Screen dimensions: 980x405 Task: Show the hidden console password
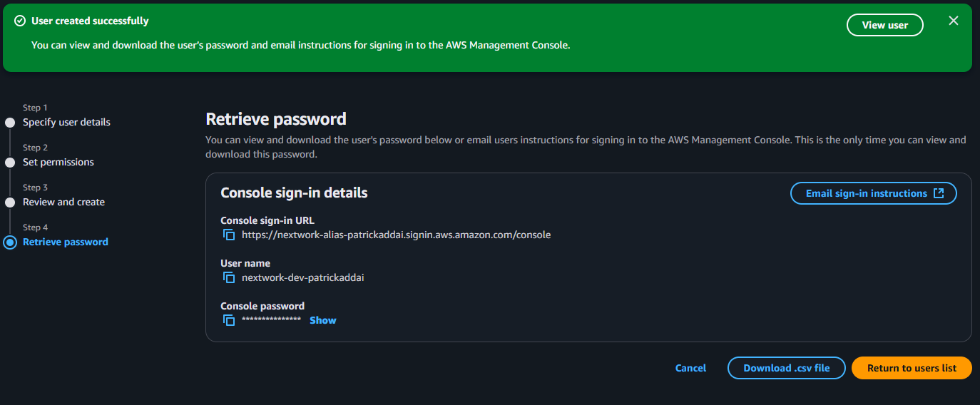pos(322,320)
